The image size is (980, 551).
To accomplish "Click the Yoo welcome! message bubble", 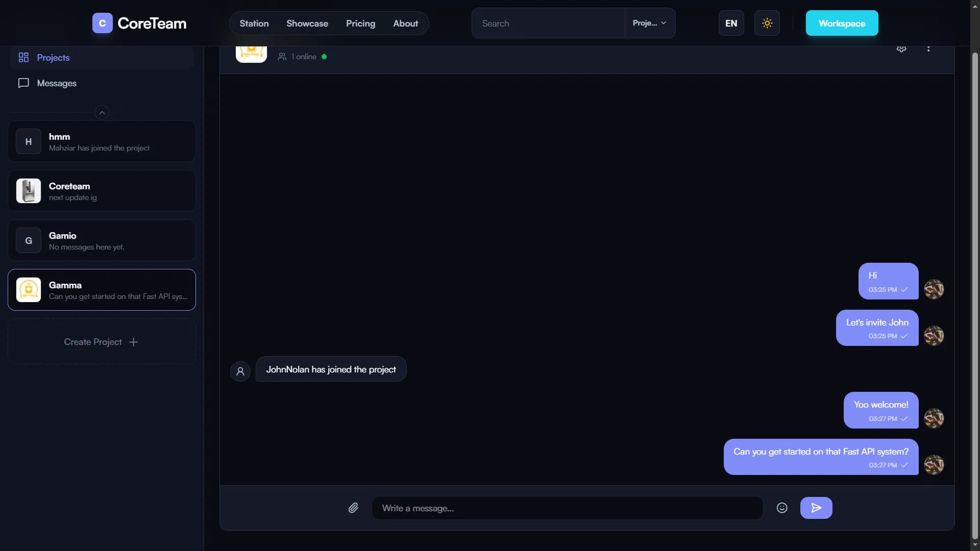I will tap(881, 410).
